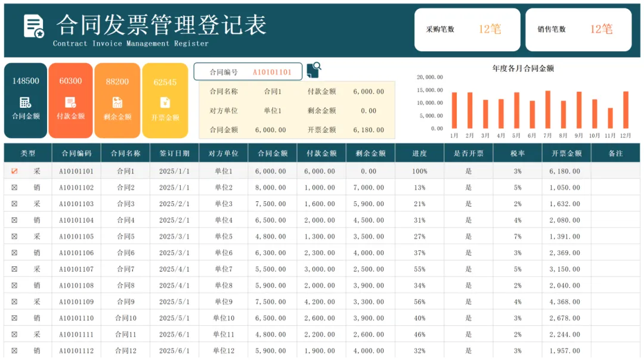Select the 148500 合同金额 card
This screenshot has width=644, height=361.
(x=26, y=101)
